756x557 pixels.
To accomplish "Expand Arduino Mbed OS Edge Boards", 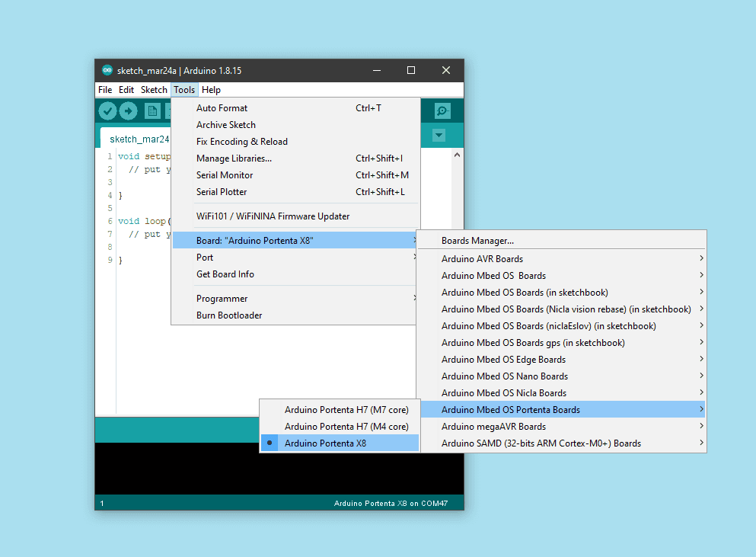I will pyautogui.click(x=562, y=360).
